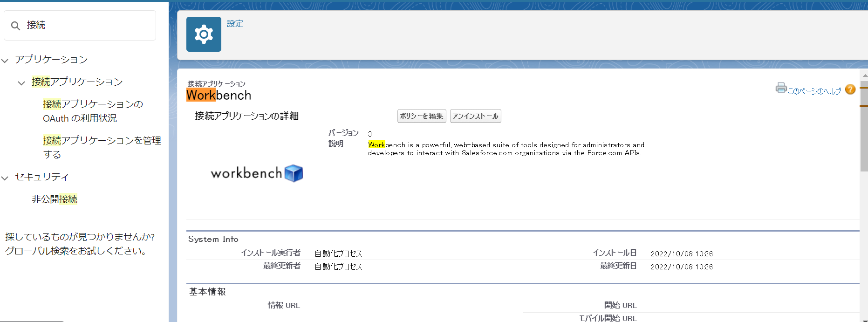868x322 pixels.
Task: Click the モバイル開始 URL label
Action: (608, 318)
